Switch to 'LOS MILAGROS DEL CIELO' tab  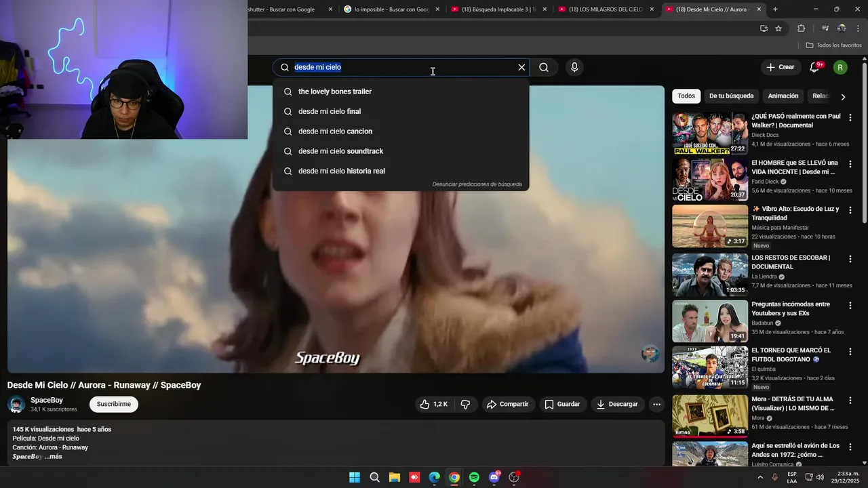tap(606, 9)
